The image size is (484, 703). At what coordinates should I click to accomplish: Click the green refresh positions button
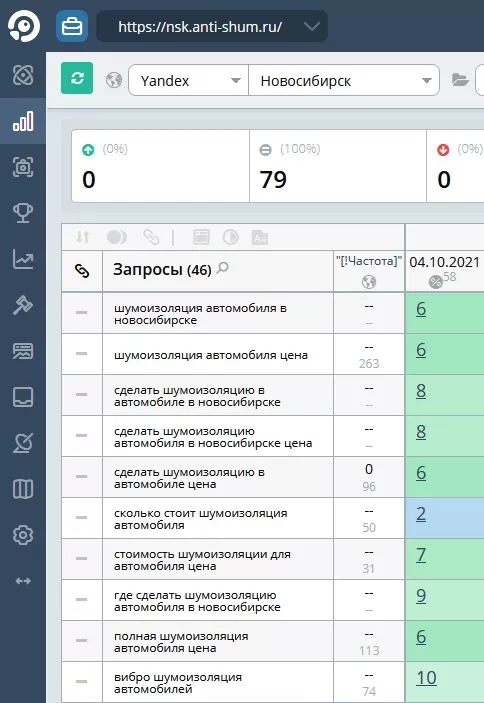pyautogui.click(x=77, y=78)
